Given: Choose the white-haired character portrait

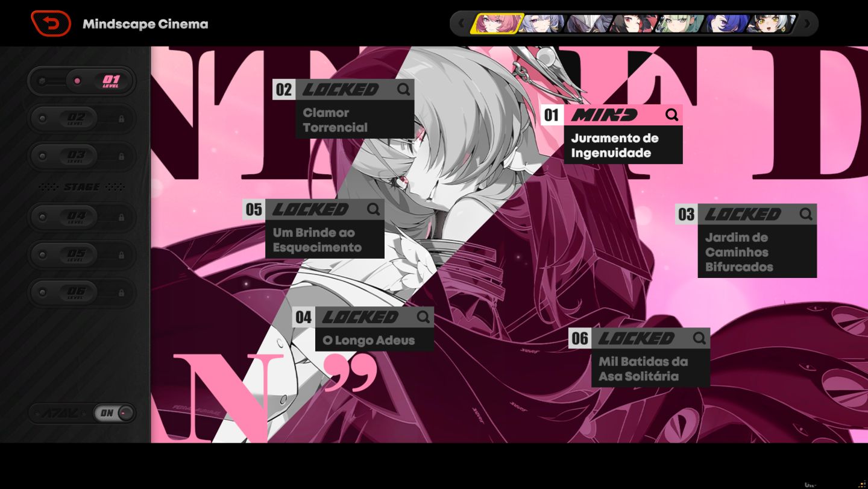Looking at the screenshot, I should (x=588, y=24).
